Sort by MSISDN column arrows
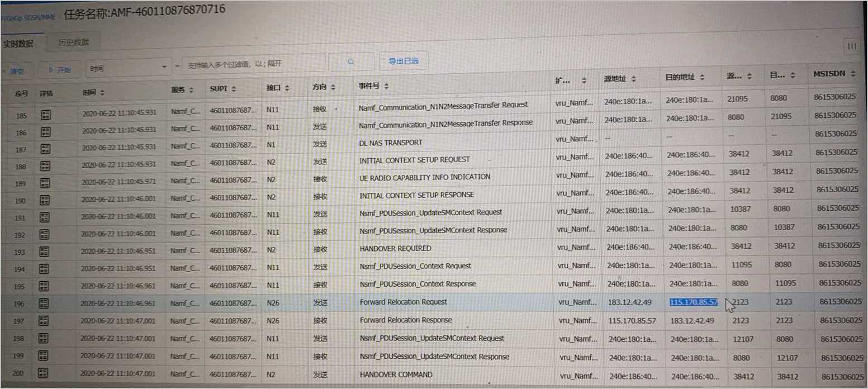 (853, 74)
